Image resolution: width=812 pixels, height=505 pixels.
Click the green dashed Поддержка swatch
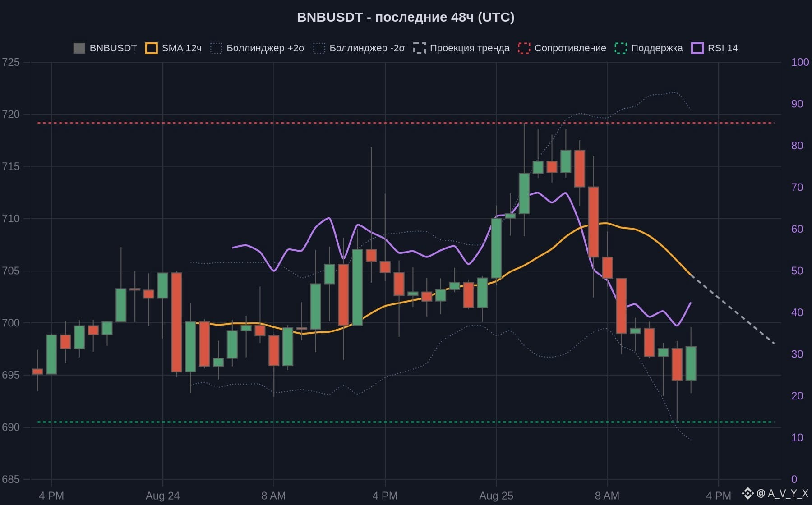coord(621,48)
